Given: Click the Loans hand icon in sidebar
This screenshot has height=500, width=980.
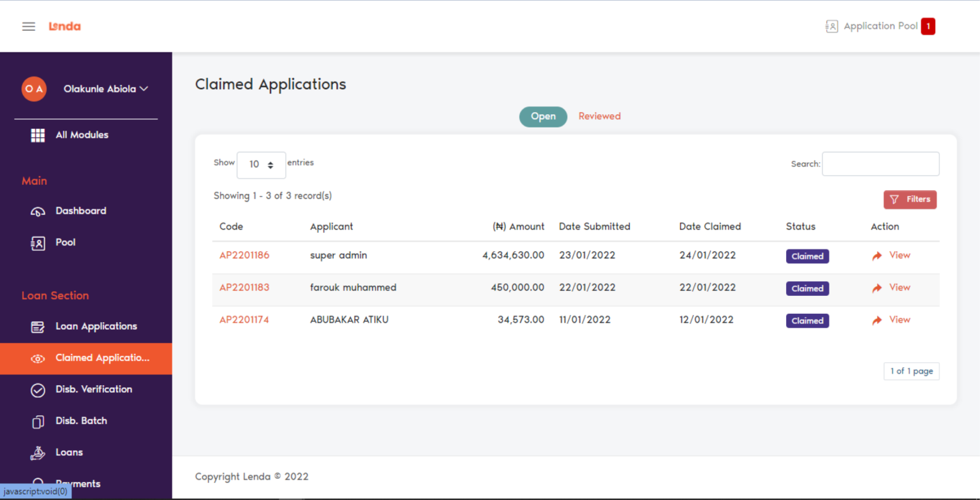Looking at the screenshot, I should 38,452.
